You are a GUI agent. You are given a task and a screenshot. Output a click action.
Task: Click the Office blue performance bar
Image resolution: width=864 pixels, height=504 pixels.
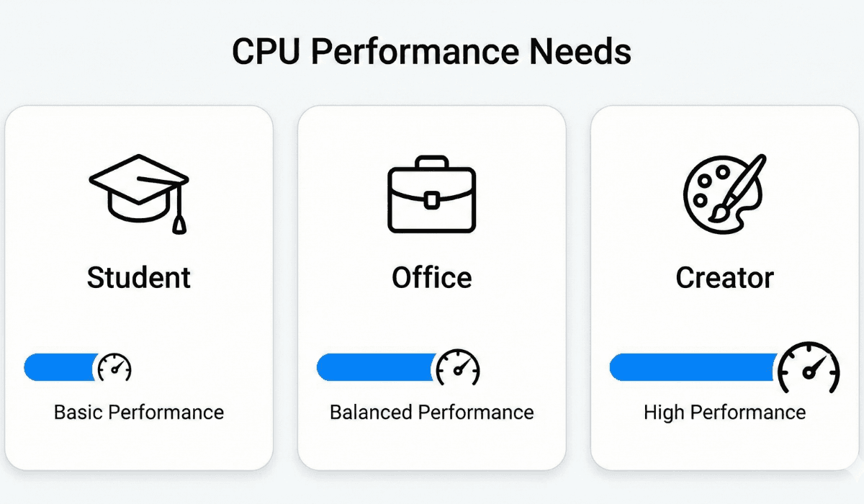tap(374, 367)
